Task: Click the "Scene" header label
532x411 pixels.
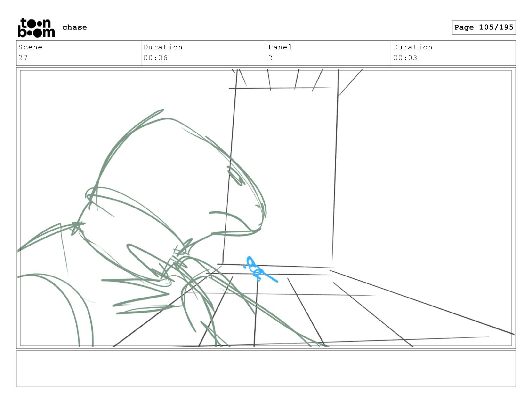Action: point(30,47)
